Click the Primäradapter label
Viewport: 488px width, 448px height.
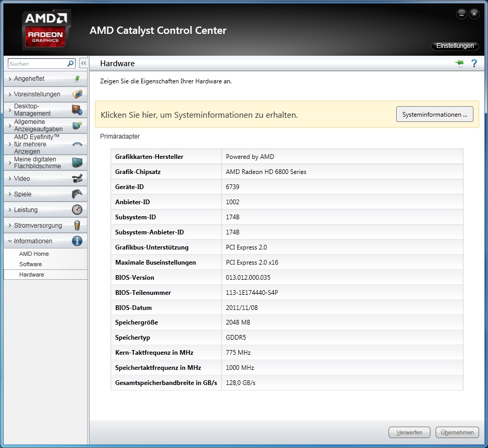120,136
